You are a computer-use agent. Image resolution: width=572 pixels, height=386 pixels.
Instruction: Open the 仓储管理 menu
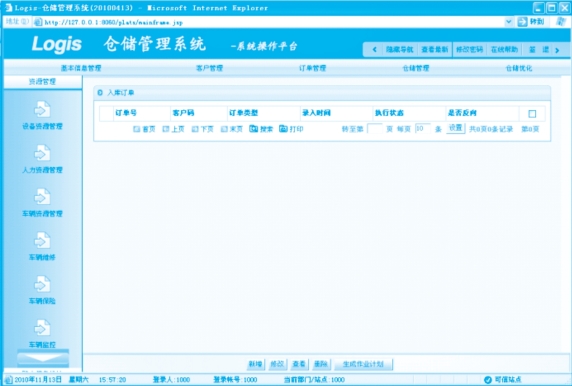(x=416, y=68)
